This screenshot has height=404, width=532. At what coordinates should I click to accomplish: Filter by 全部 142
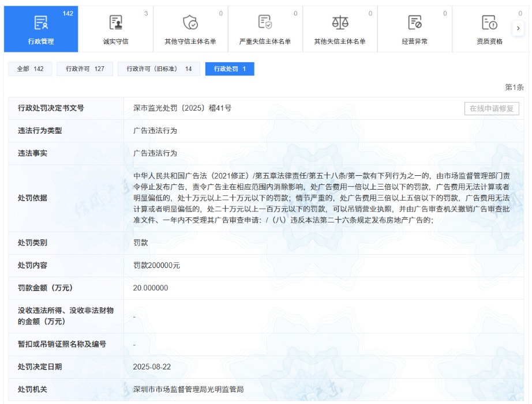click(x=30, y=69)
